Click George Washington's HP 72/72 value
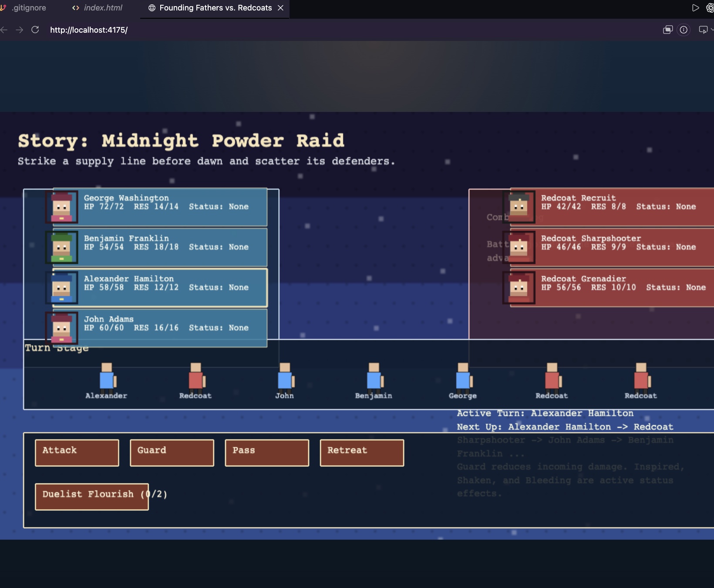 pyautogui.click(x=104, y=206)
